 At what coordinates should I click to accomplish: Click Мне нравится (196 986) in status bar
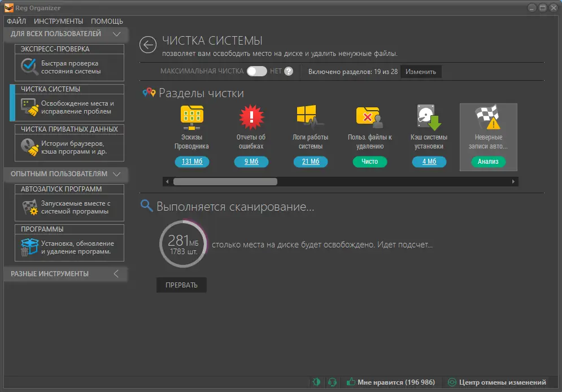[x=396, y=382]
